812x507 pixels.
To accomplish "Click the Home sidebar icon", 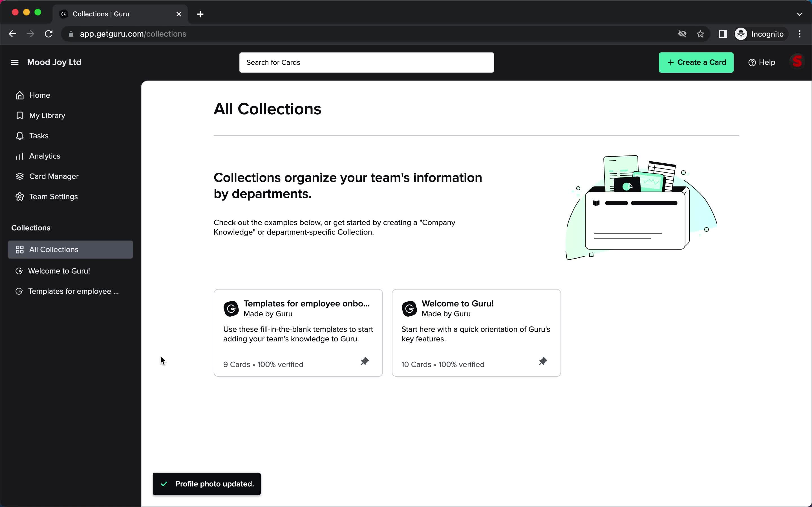I will [19, 95].
